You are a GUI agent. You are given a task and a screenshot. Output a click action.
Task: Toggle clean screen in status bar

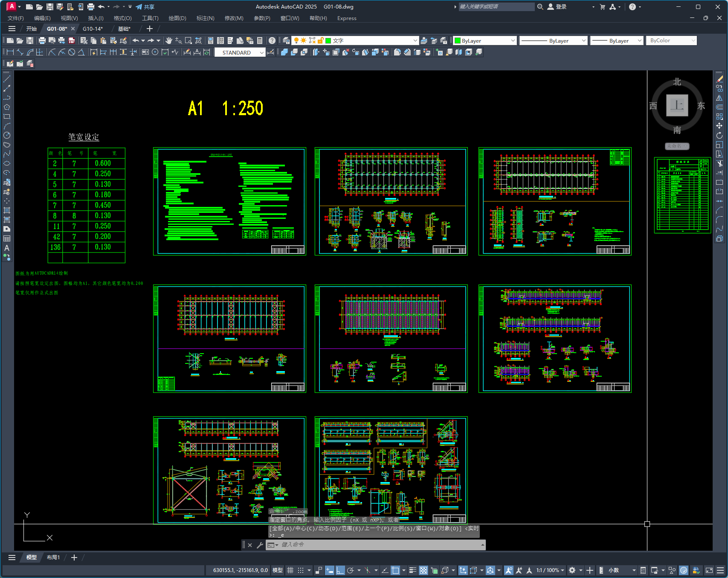click(709, 570)
